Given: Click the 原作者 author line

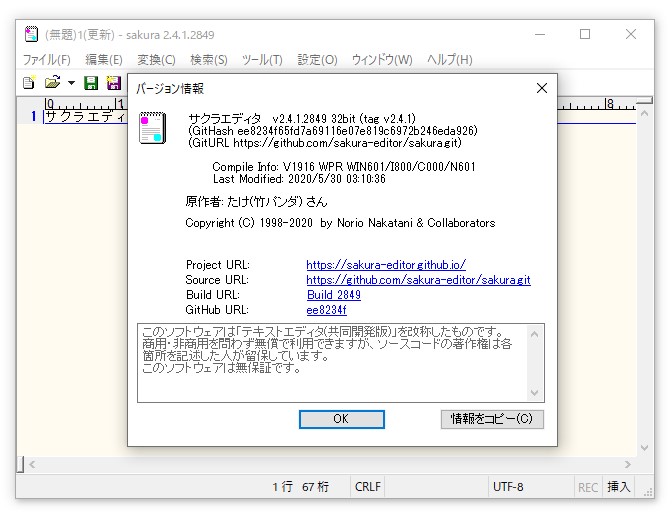Looking at the screenshot, I should 256,201.
